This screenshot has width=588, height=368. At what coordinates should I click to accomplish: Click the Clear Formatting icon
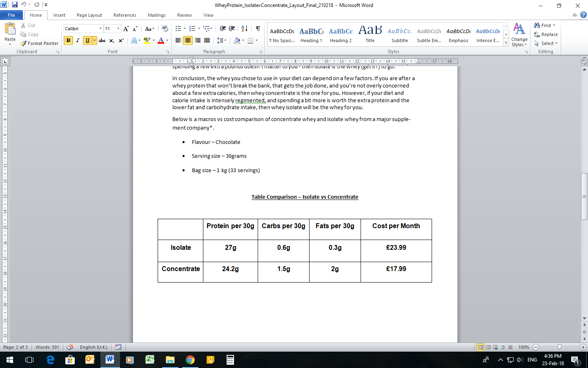pos(165,29)
